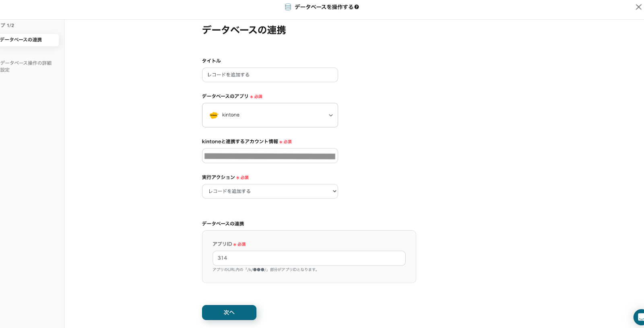Click the step 1/2 indicator

(x=8, y=25)
